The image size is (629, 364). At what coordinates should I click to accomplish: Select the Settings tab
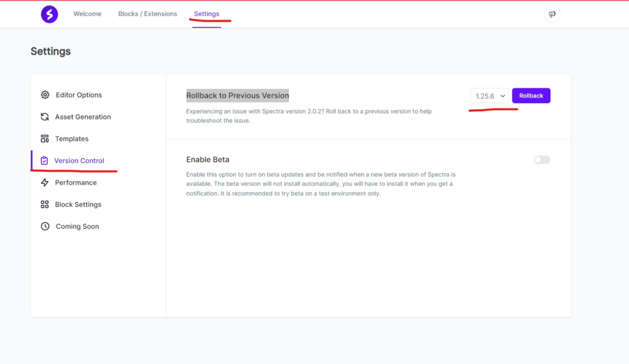coord(206,14)
